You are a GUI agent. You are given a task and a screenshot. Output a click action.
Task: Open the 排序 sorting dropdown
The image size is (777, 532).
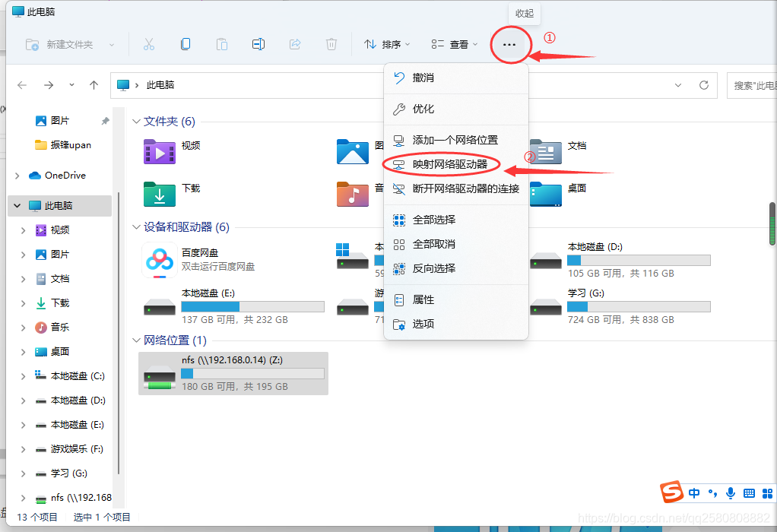pos(388,44)
